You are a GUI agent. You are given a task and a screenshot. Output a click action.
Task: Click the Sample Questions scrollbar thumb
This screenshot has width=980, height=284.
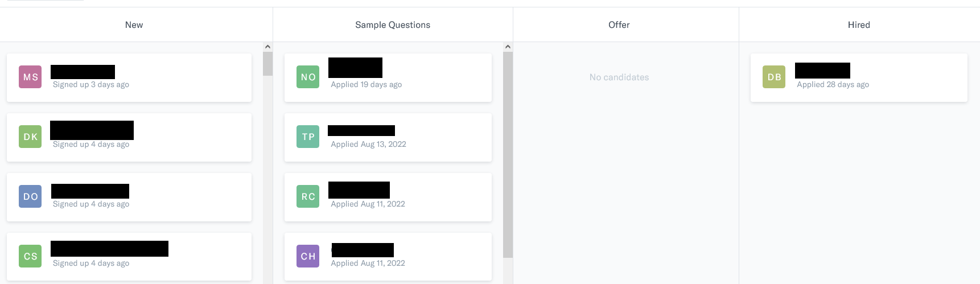pyautogui.click(x=508, y=154)
